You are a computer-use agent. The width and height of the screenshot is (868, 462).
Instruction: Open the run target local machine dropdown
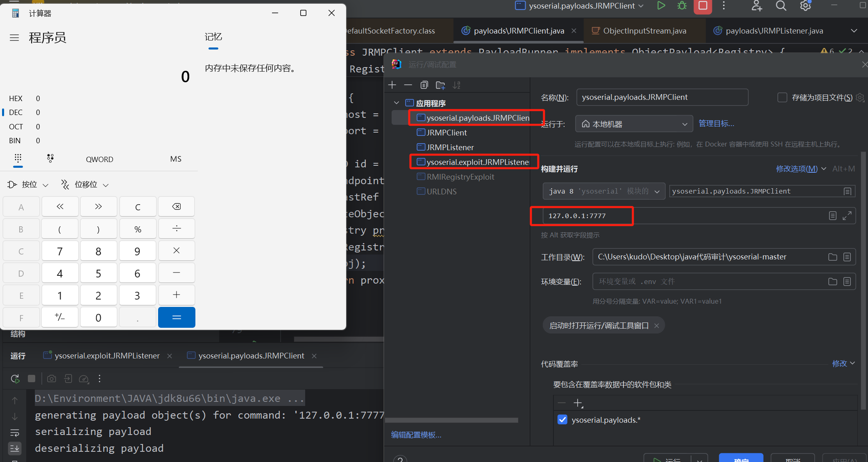pos(634,124)
